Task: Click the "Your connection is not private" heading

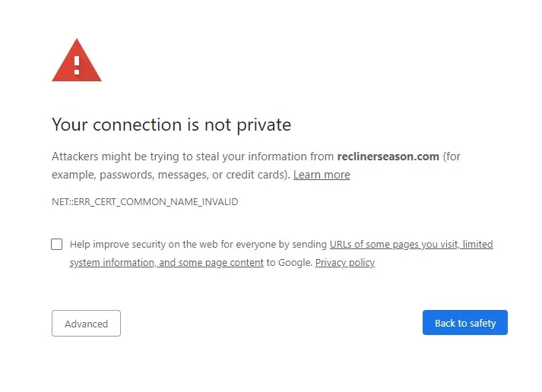Action: pos(172,125)
